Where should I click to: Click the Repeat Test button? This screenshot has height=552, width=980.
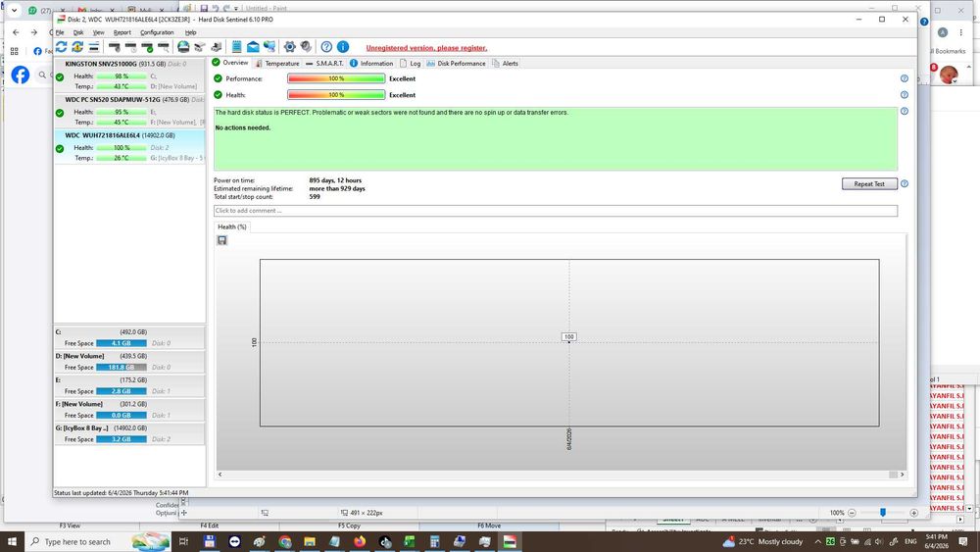point(869,183)
